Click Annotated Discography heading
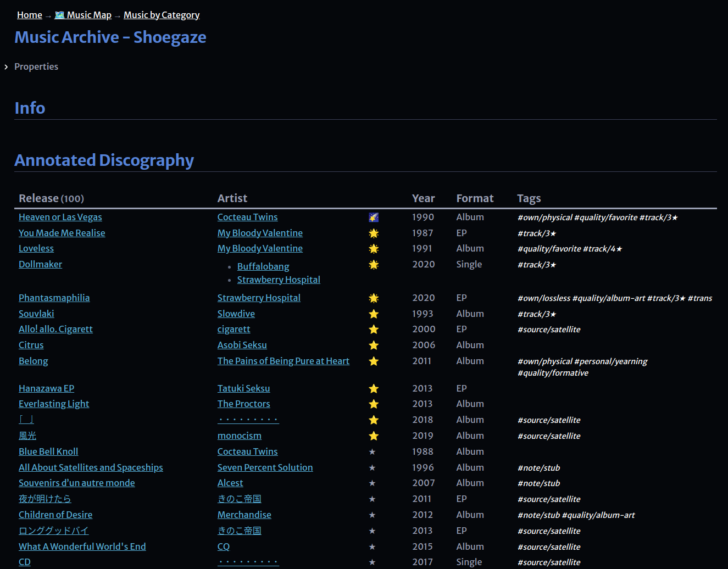The image size is (728, 569). click(x=104, y=160)
